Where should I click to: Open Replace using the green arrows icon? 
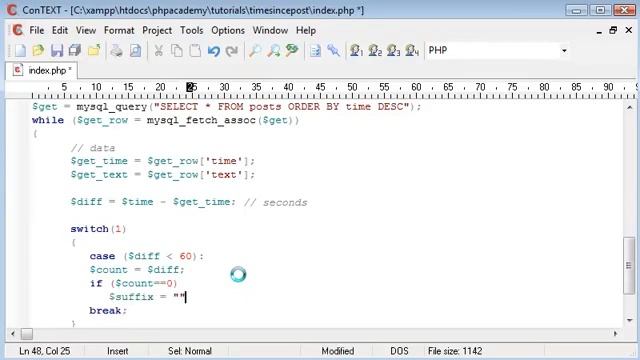[292, 51]
